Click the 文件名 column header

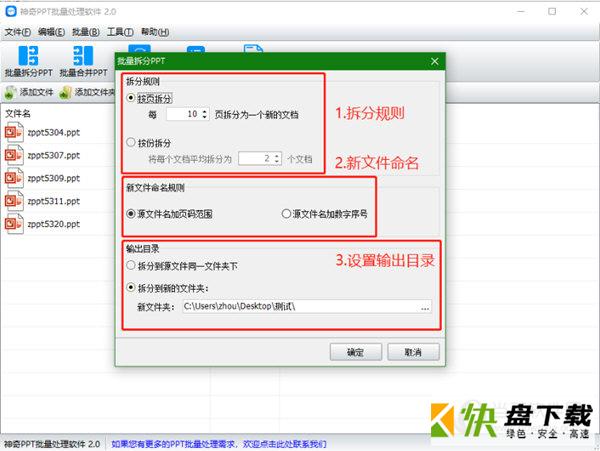coord(18,113)
